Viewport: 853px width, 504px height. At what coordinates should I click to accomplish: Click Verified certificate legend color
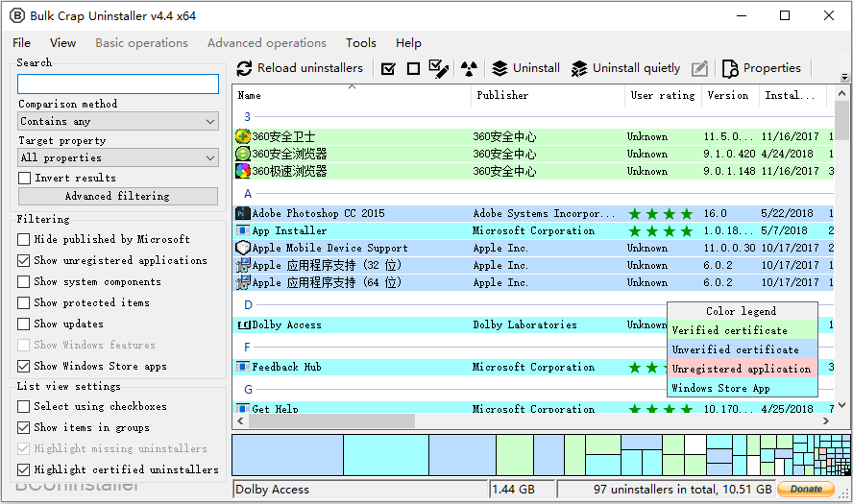[x=742, y=330]
